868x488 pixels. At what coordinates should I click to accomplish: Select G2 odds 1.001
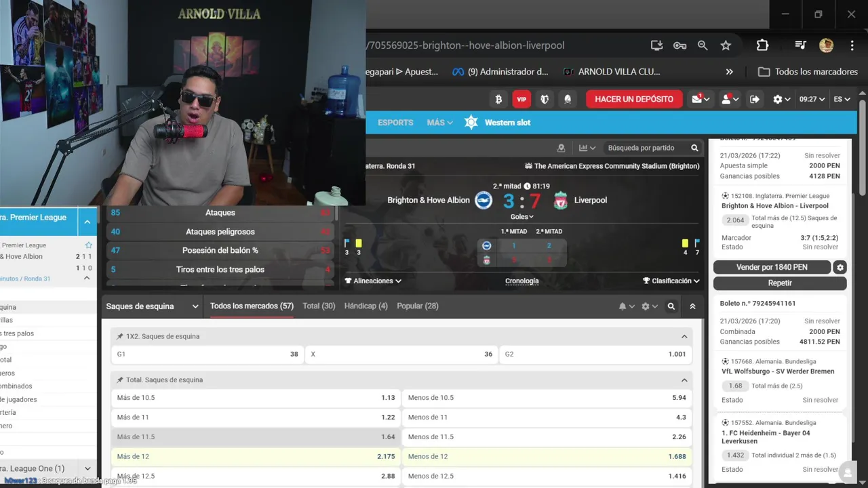(x=595, y=354)
